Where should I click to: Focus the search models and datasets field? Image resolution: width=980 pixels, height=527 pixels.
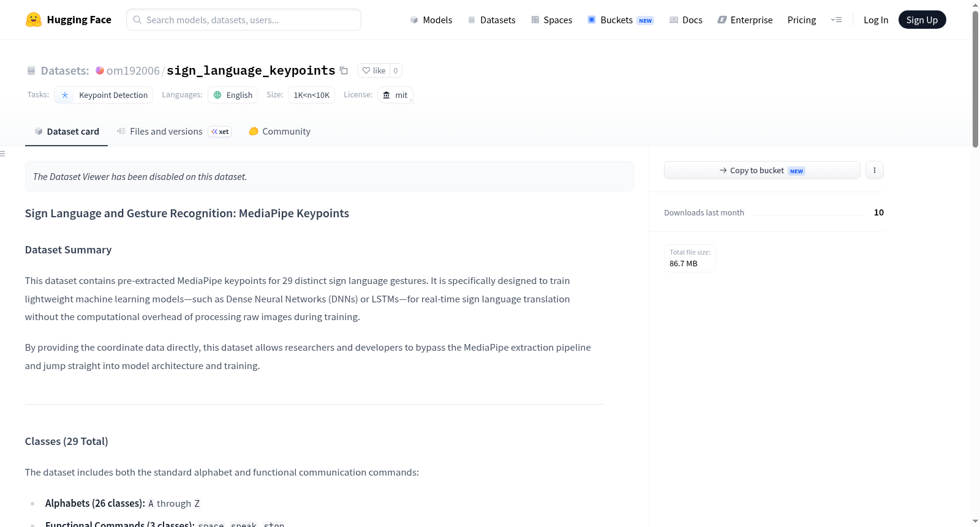tap(244, 20)
